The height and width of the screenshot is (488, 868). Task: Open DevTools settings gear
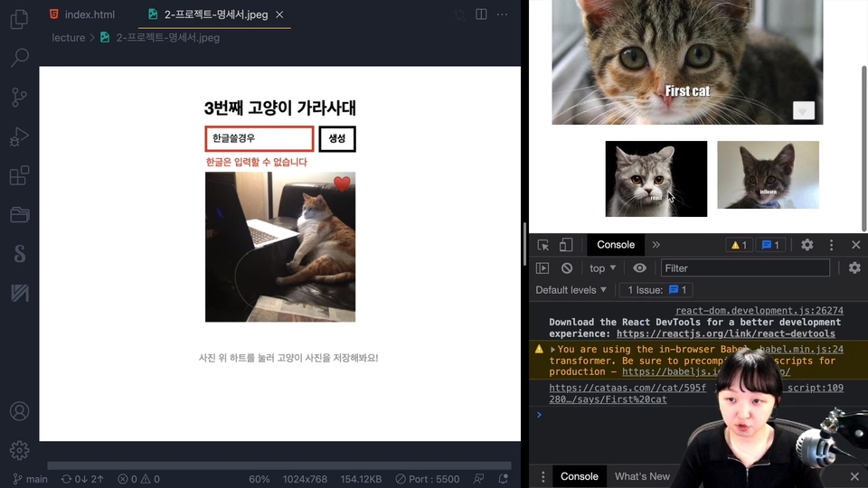807,245
